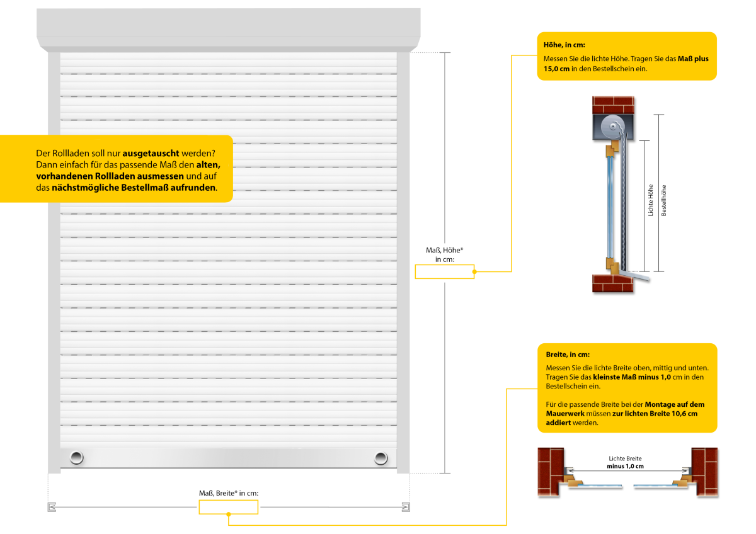Click the Maß, Höhe input field
The width and height of the screenshot is (756, 534).
(x=444, y=272)
